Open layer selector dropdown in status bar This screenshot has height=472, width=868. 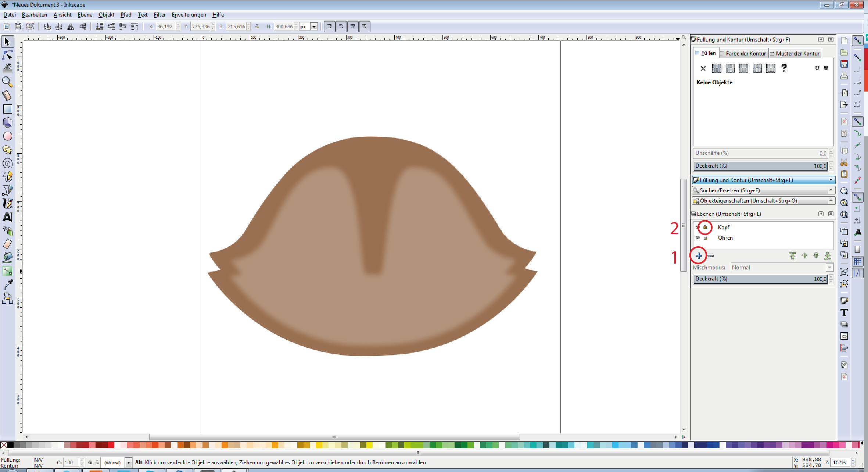pos(128,462)
